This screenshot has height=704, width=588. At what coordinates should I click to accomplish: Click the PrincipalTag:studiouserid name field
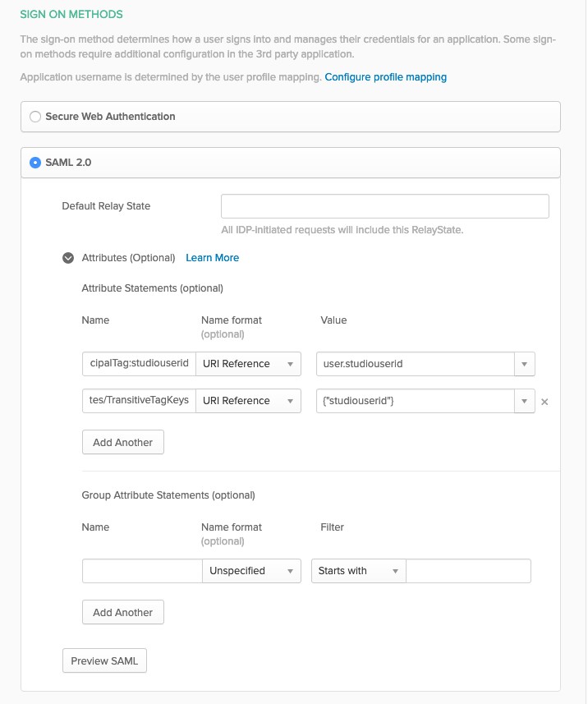(139, 364)
